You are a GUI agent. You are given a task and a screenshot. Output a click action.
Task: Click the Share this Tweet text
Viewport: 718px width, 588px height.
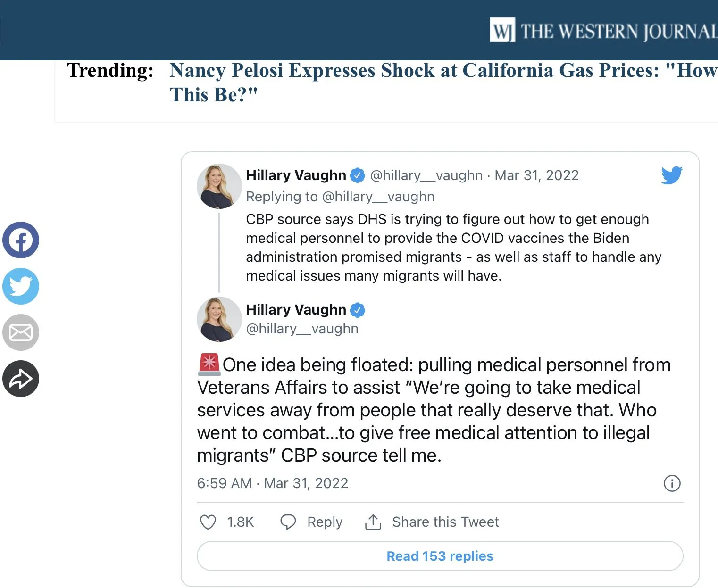coord(445,522)
